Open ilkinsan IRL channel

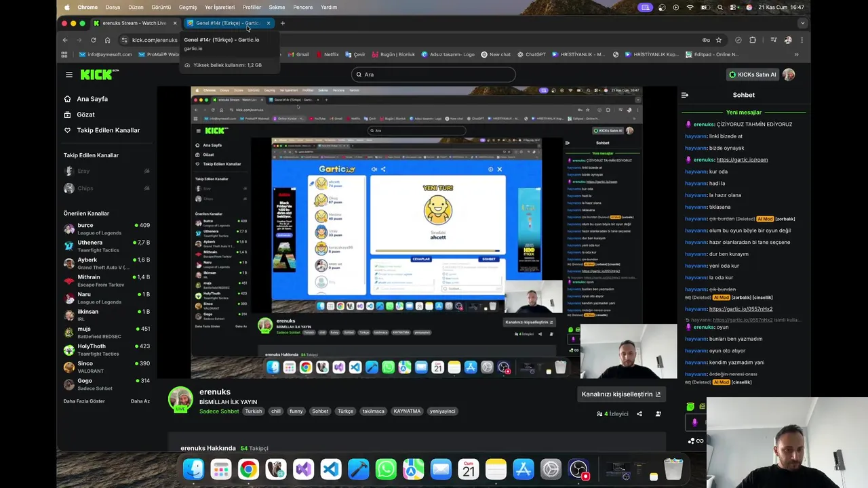[106, 315]
